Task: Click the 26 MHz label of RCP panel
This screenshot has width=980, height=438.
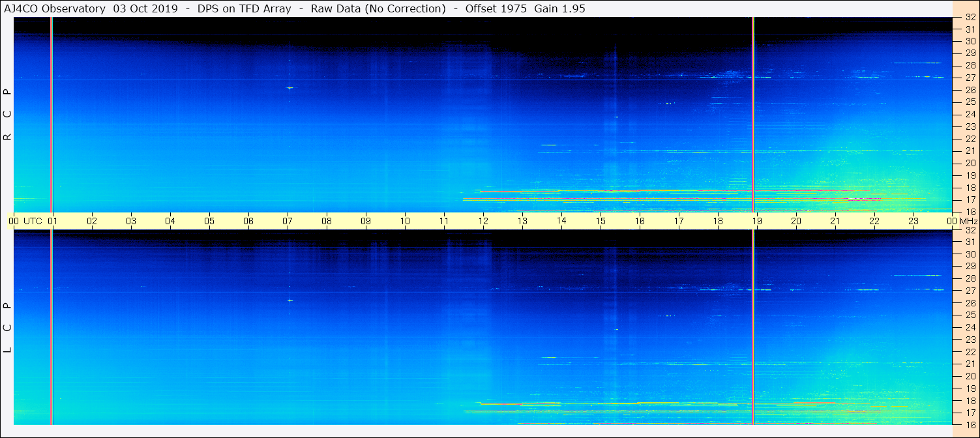Action: click(970, 90)
